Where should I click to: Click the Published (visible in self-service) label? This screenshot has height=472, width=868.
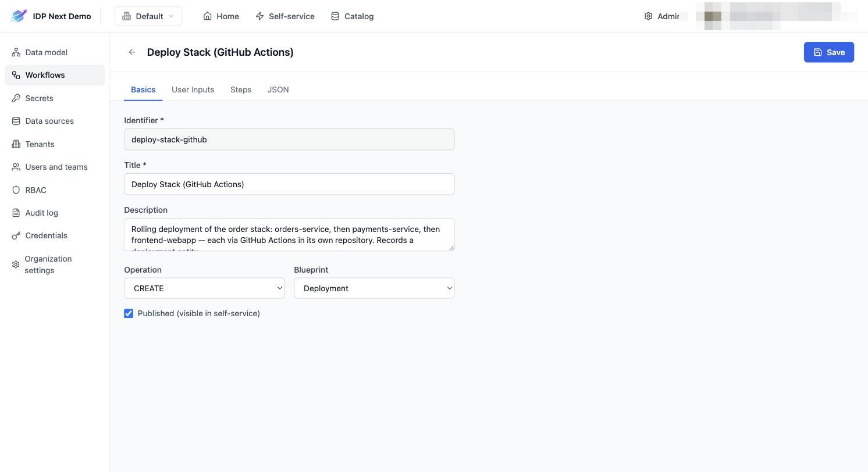(199, 313)
